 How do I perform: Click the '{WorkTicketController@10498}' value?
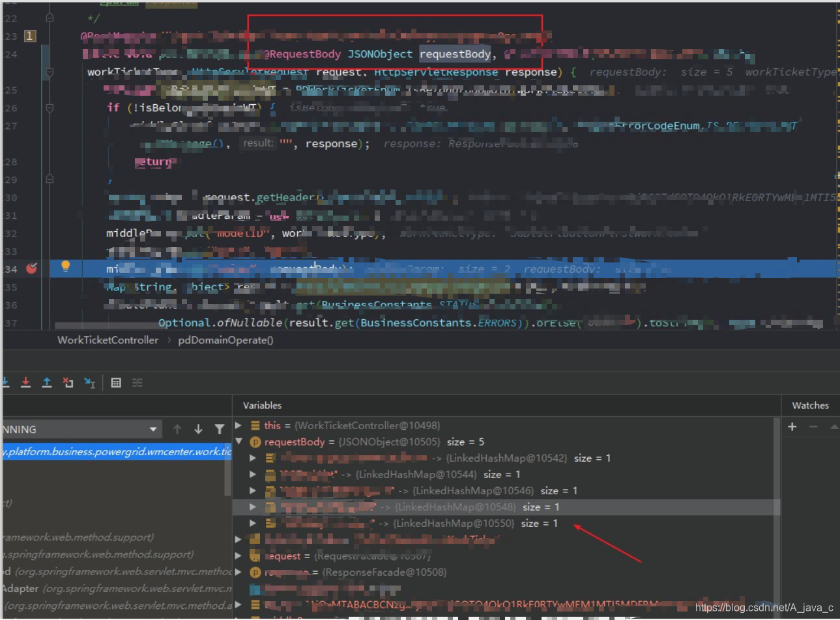(368, 425)
